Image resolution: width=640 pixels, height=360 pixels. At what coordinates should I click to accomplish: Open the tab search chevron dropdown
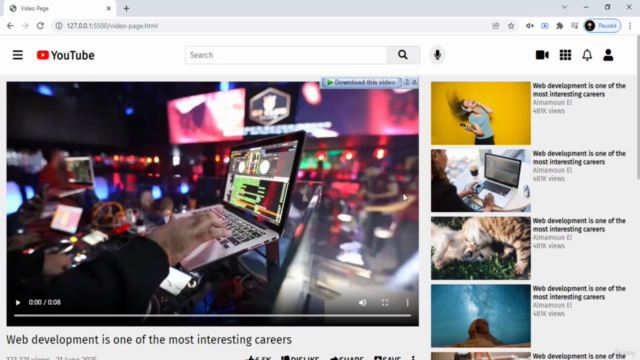click(564, 7)
